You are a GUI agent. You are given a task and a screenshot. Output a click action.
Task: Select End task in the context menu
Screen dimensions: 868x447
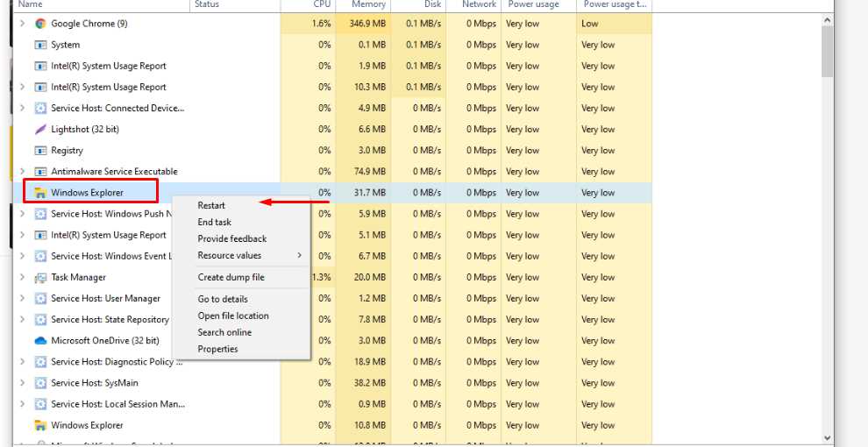[x=215, y=223]
